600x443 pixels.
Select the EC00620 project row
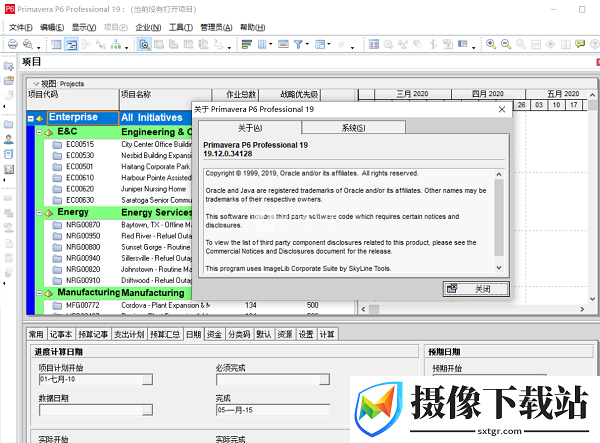pos(119,189)
